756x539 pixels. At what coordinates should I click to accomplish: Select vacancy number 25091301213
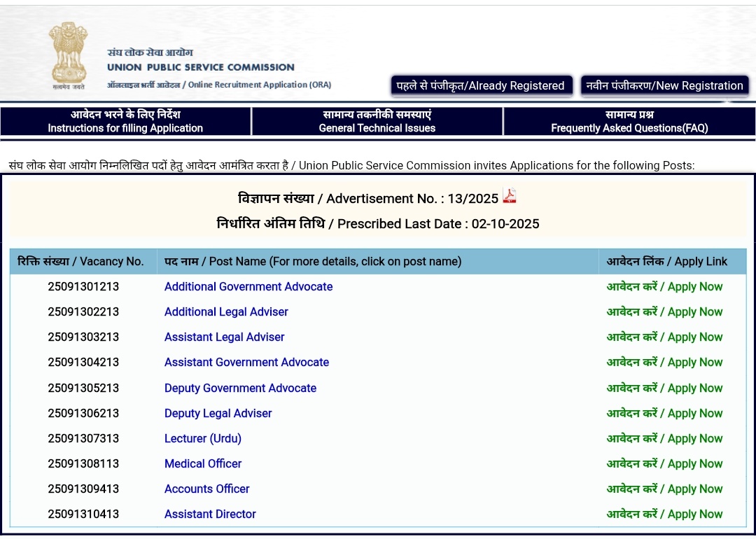[x=83, y=286]
